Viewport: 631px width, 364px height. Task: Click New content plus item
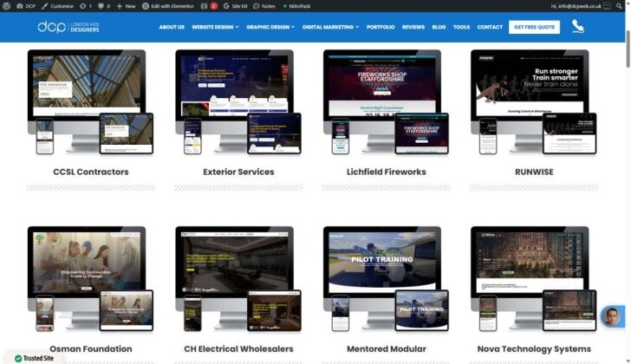126,6
